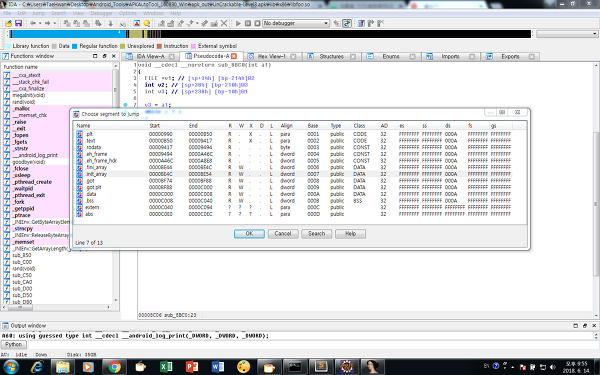This screenshot has width=600, height=375.
Task: Switch to the Hex View-1 tab
Action: [271, 57]
